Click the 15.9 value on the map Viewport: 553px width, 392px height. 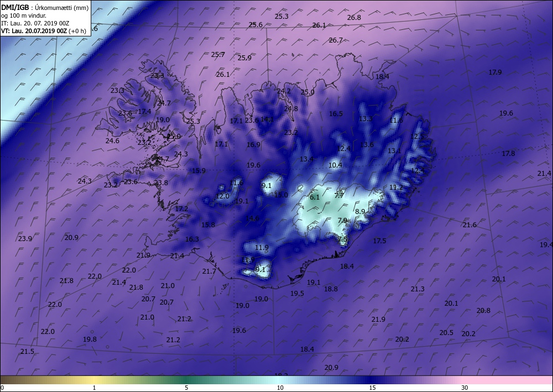click(x=199, y=171)
